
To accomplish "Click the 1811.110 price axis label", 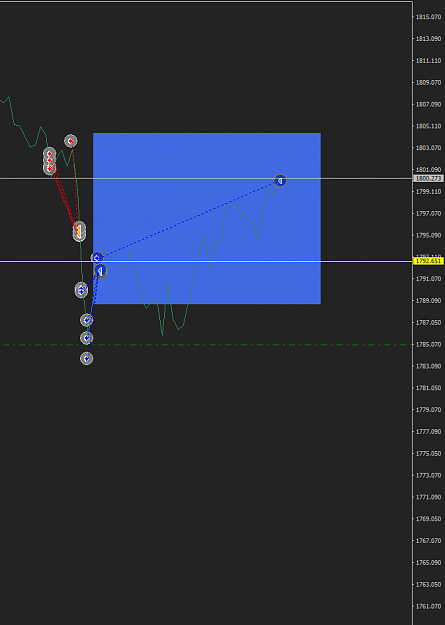I will [429, 61].
